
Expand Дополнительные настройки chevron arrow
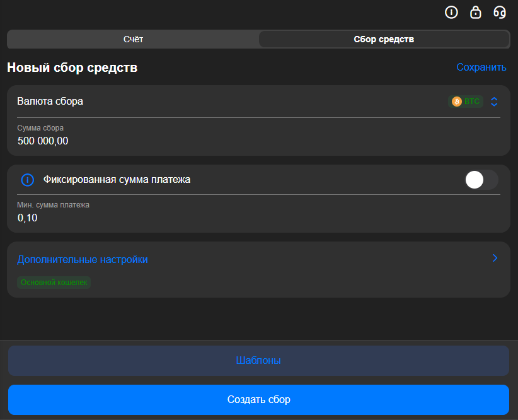point(495,258)
